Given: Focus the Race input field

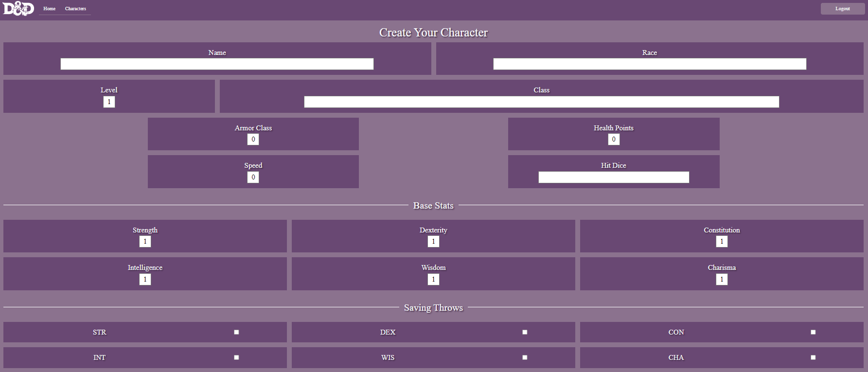Looking at the screenshot, I should click(x=649, y=64).
